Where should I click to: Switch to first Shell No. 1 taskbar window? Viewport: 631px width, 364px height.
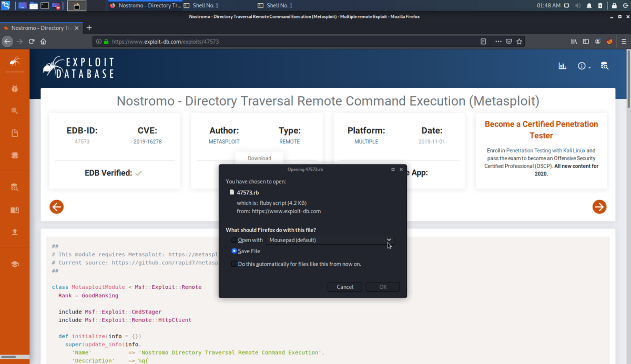tap(201, 6)
